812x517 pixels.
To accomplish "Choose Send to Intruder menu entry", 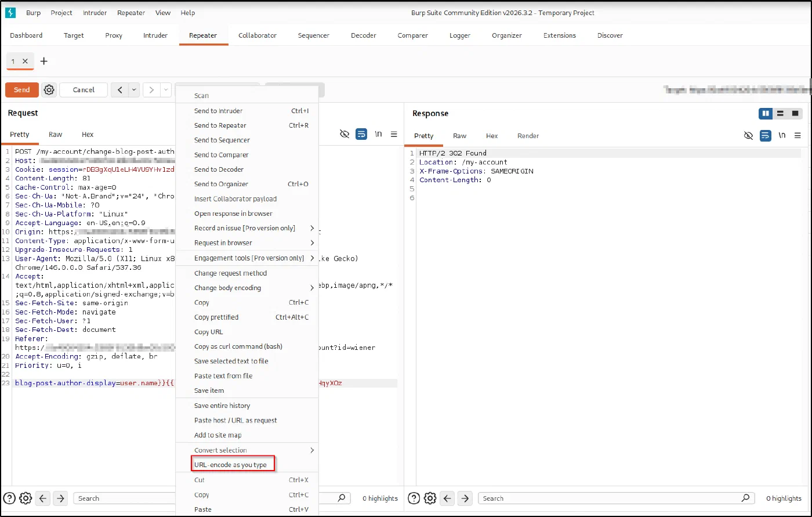I will tap(247, 111).
